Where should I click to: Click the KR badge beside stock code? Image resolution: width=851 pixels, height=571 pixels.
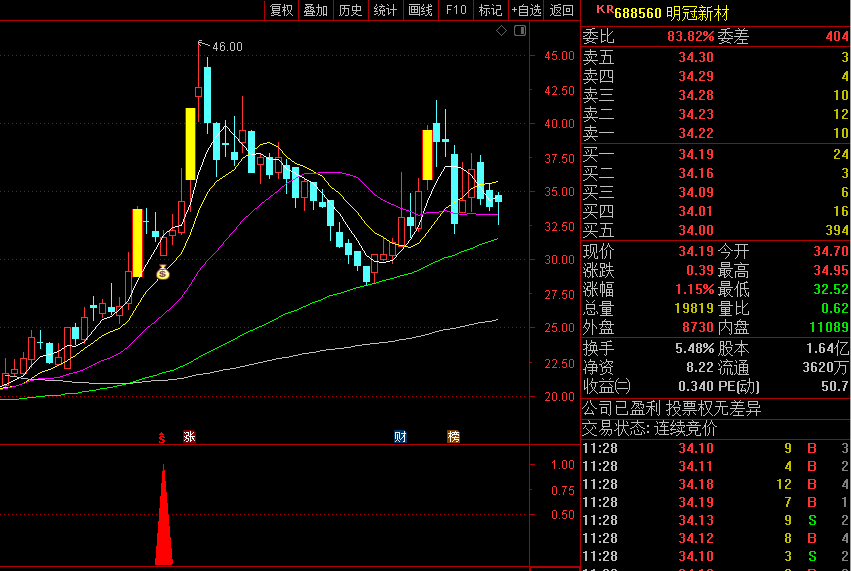point(605,9)
